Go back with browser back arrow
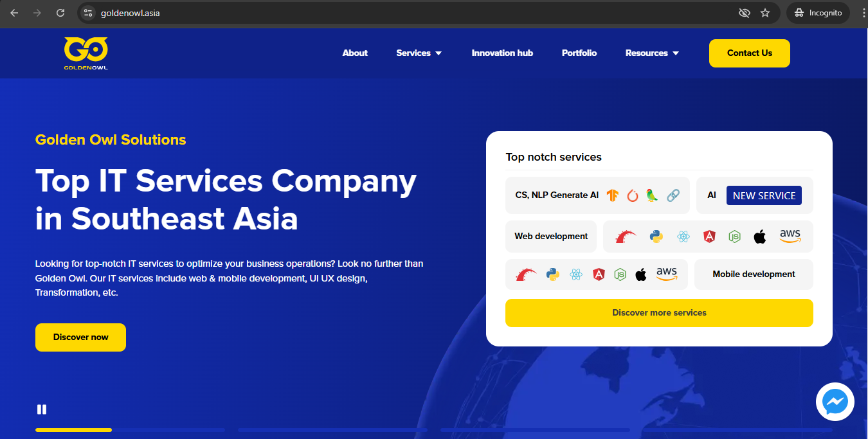 point(14,13)
